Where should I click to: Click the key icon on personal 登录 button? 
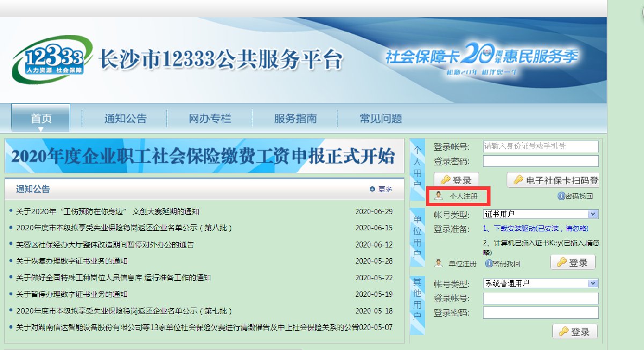coord(445,180)
